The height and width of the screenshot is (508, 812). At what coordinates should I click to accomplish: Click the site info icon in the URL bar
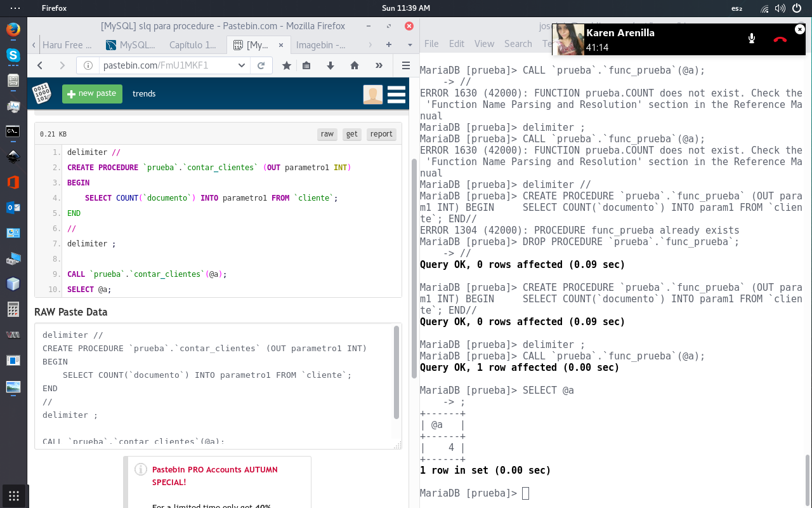(89, 65)
